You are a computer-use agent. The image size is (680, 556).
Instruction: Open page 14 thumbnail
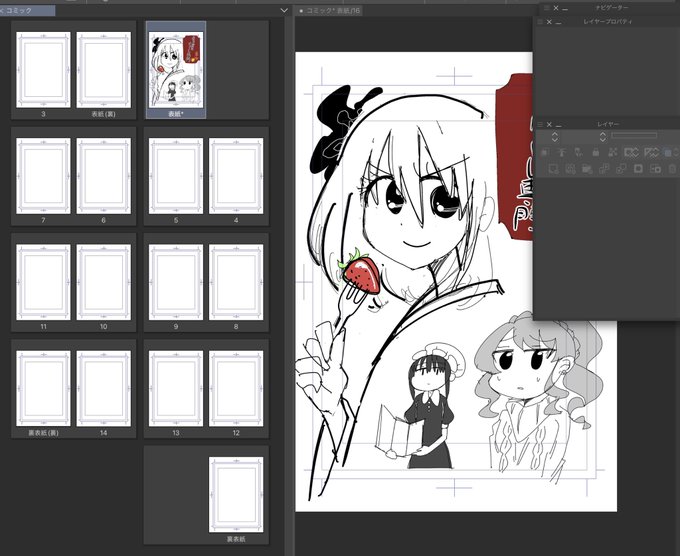[103, 388]
